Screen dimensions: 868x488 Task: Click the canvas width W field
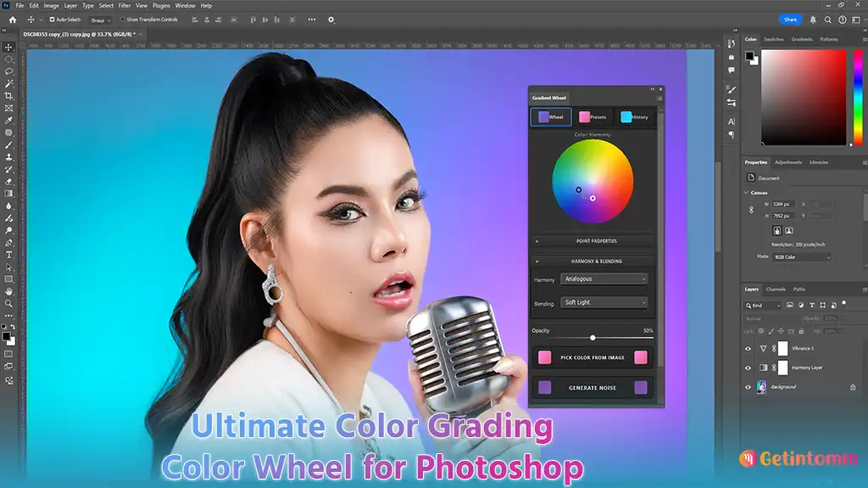pos(784,204)
